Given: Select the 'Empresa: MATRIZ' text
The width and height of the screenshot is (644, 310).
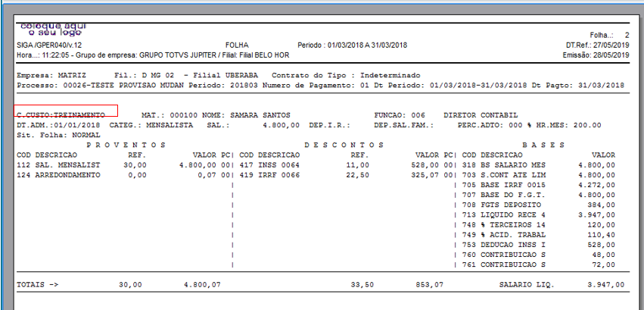Looking at the screenshot, I should tap(51, 76).
